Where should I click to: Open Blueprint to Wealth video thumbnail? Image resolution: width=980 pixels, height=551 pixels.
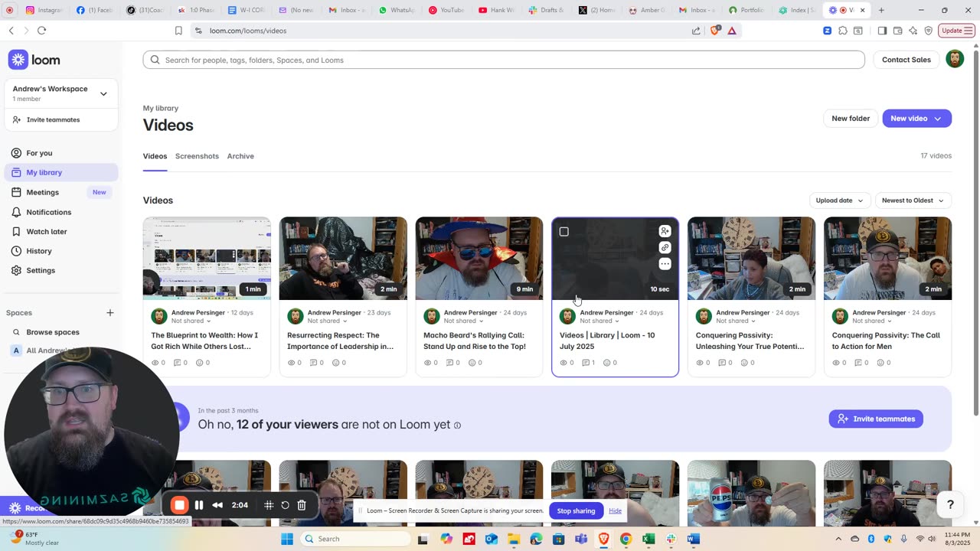(207, 259)
